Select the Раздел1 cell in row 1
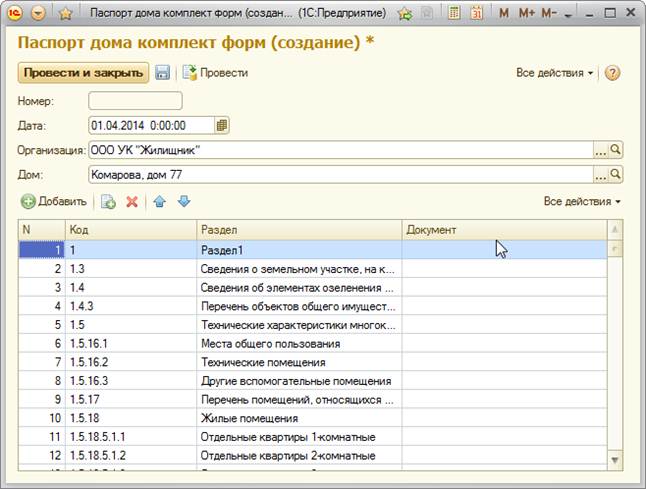646x489 pixels. [x=299, y=250]
